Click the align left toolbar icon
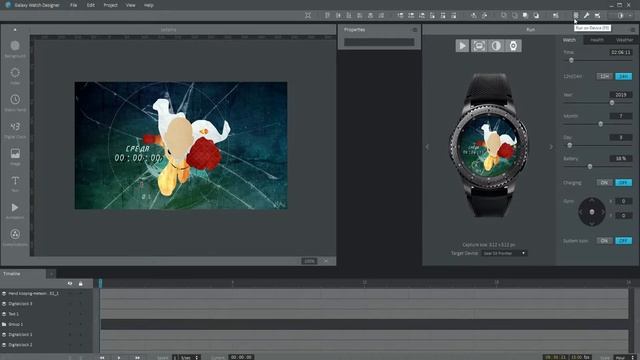Image resolution: width=640 pixels, height=360 pixels. point(327,16)
